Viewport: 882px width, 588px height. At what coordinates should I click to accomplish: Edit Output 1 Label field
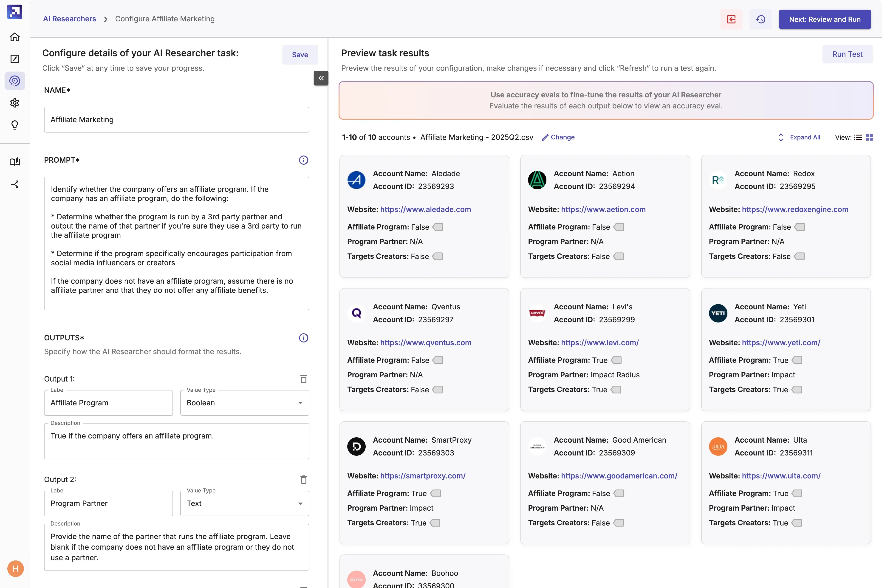click(x=108, y=403)
